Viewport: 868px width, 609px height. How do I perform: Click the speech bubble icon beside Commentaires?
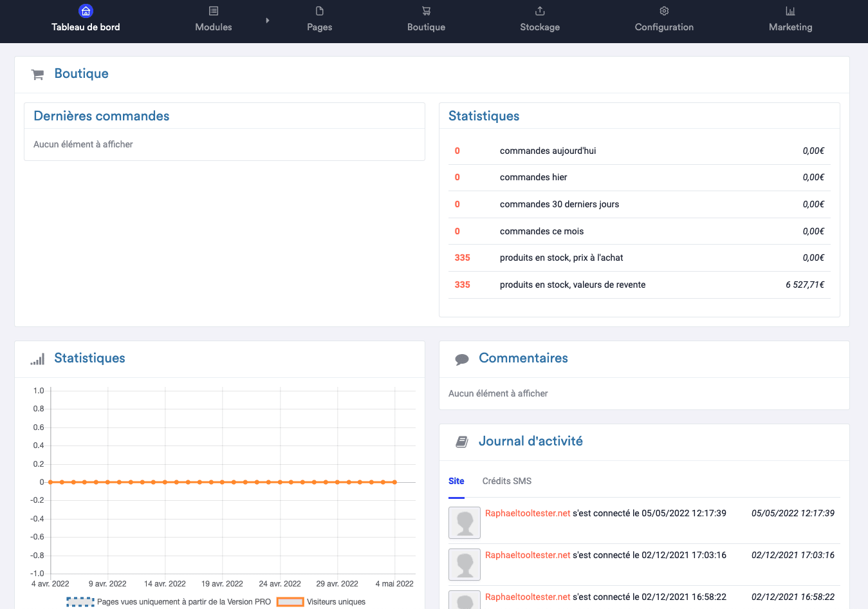pyautogui.click(x=462, y=359)
